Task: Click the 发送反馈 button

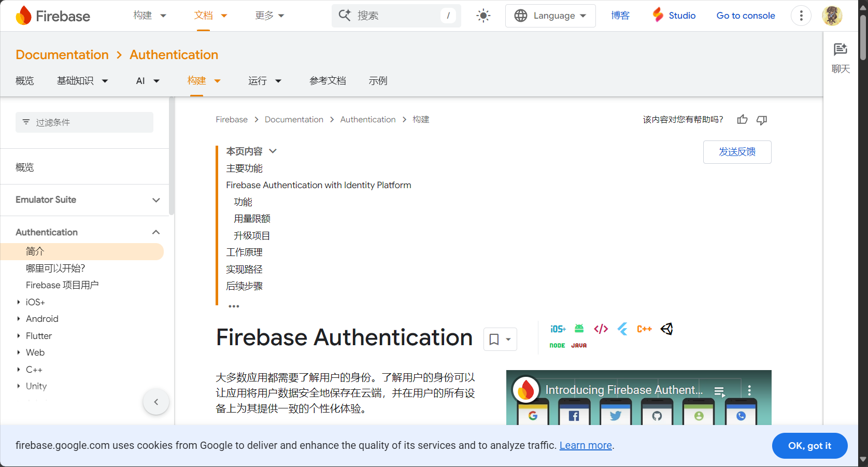Action: click(737, 152)
